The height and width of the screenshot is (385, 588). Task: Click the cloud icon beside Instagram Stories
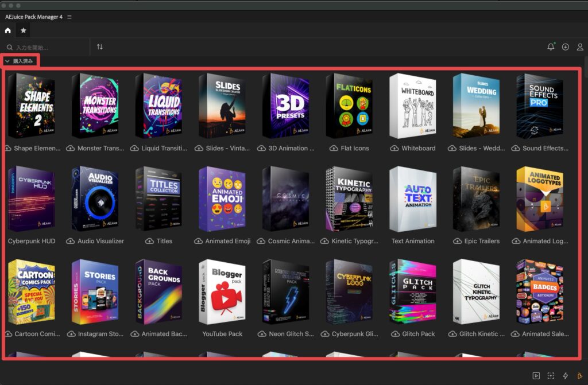(x=71, y=334)
